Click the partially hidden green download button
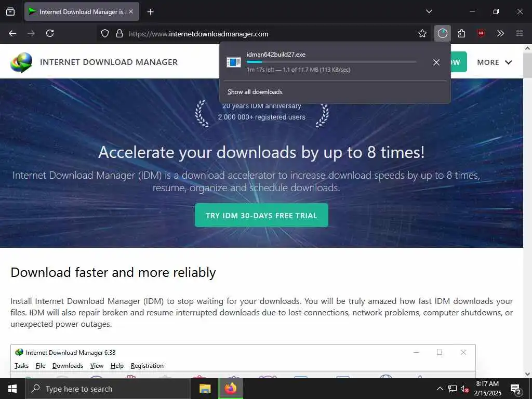532x399 pixels. tap(459, 62)
